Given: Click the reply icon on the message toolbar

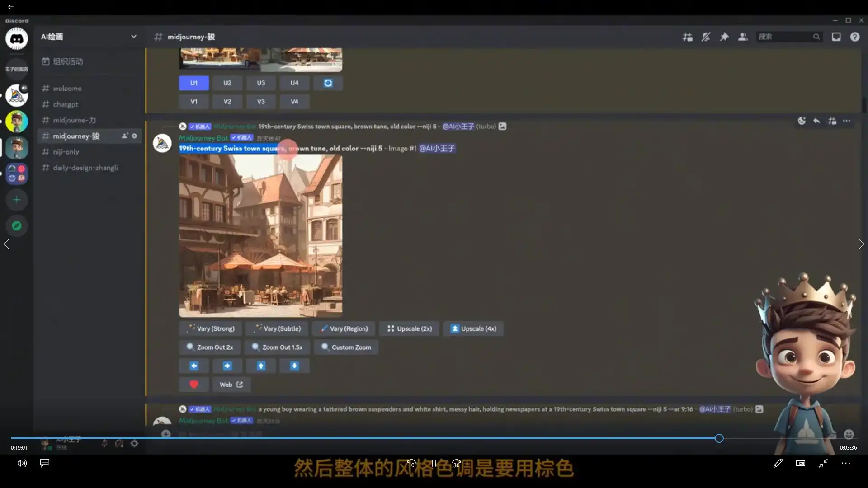Looking at the screenshot, I should coord(816,121).
